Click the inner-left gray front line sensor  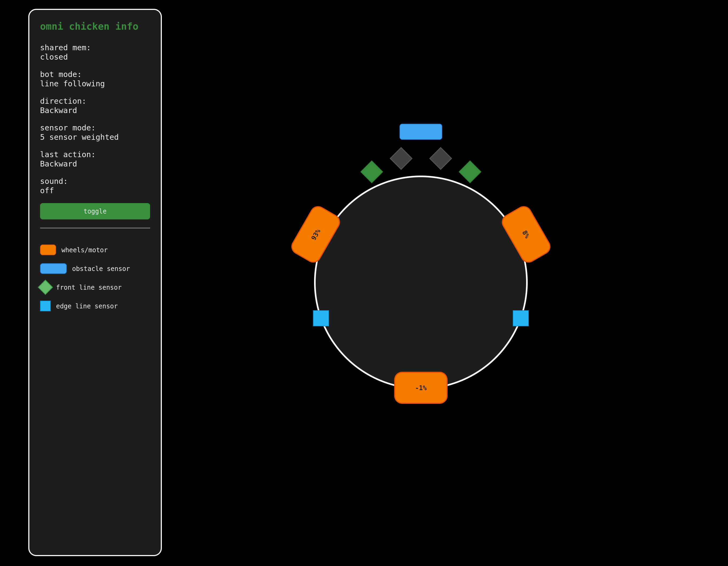coord(401,158)
